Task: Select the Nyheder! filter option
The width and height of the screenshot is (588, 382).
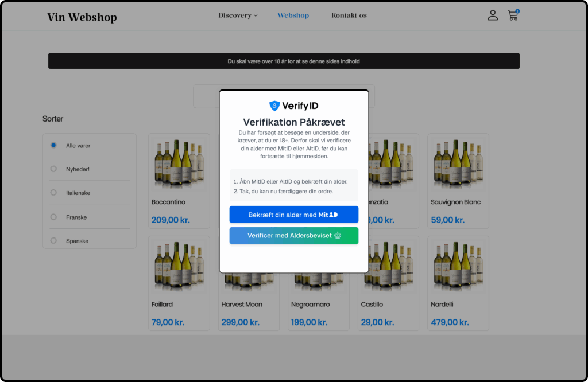Action: pyautogui.click(x=53, y=169)
